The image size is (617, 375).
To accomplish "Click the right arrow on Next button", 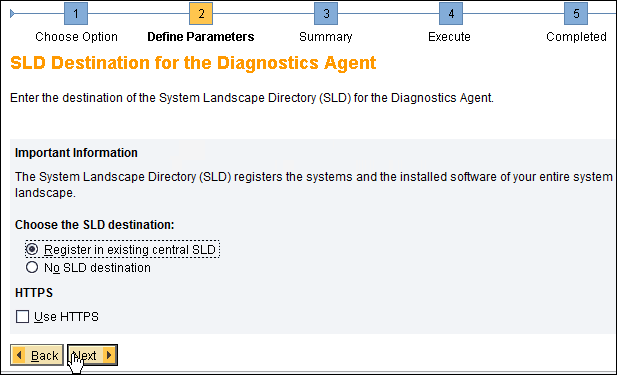I will (109, 355).
